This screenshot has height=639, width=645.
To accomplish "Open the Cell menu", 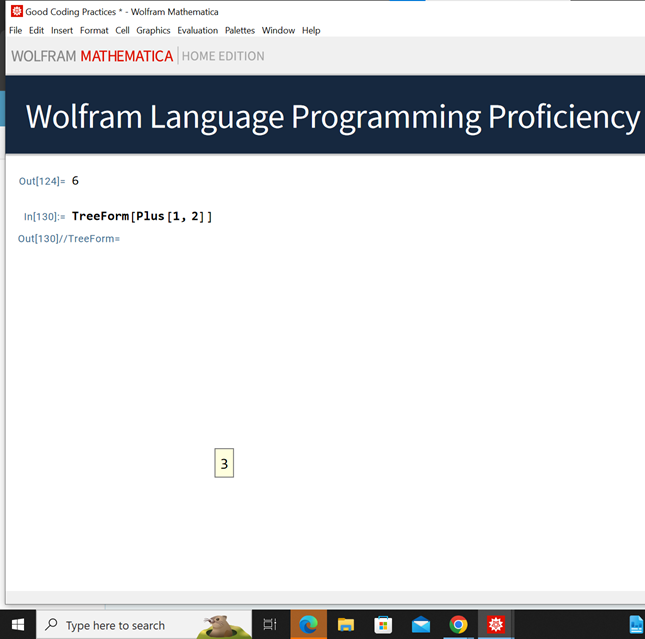I will [122, 30].
